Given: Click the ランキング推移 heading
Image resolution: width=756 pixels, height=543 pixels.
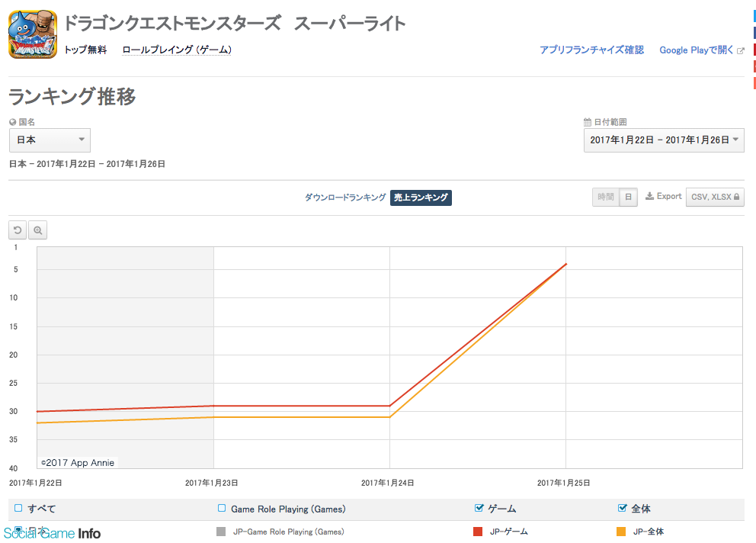Looking at the screenshot, I should point(72,97).
